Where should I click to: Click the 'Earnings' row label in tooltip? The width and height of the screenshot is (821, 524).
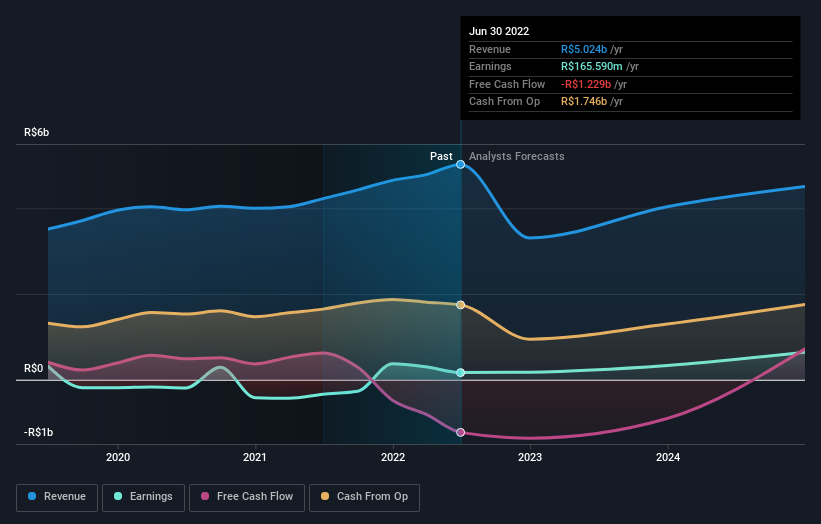coord(490,66)
